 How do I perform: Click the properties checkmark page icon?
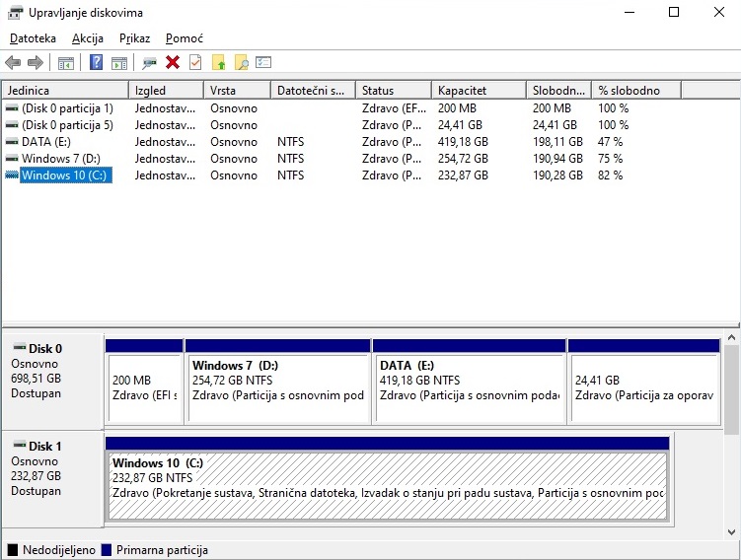(x=195, y=63)
